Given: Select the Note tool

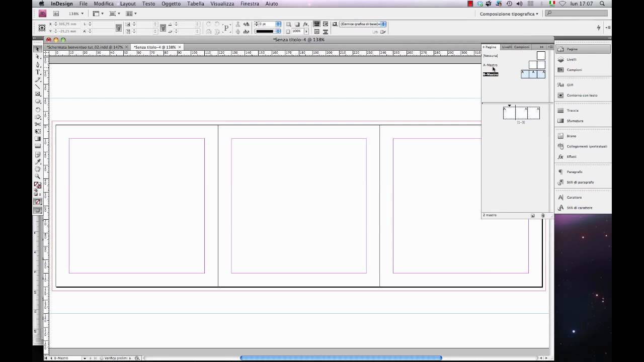Looking at the screenshot, I should [38, 154].
